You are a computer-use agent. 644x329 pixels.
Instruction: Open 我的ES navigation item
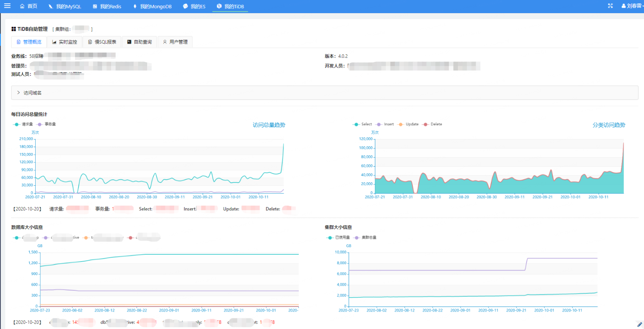[194, 6]
